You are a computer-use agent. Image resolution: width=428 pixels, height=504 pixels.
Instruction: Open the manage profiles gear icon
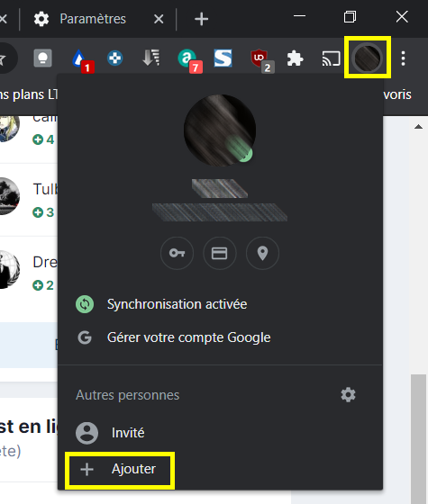(348, 394)
